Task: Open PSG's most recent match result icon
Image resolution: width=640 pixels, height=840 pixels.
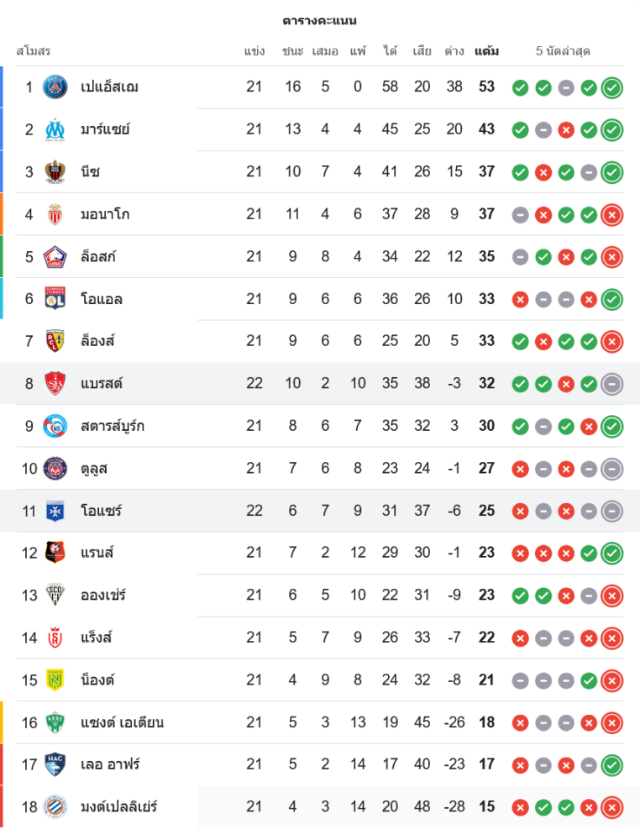Action: (x=612, y=87)
